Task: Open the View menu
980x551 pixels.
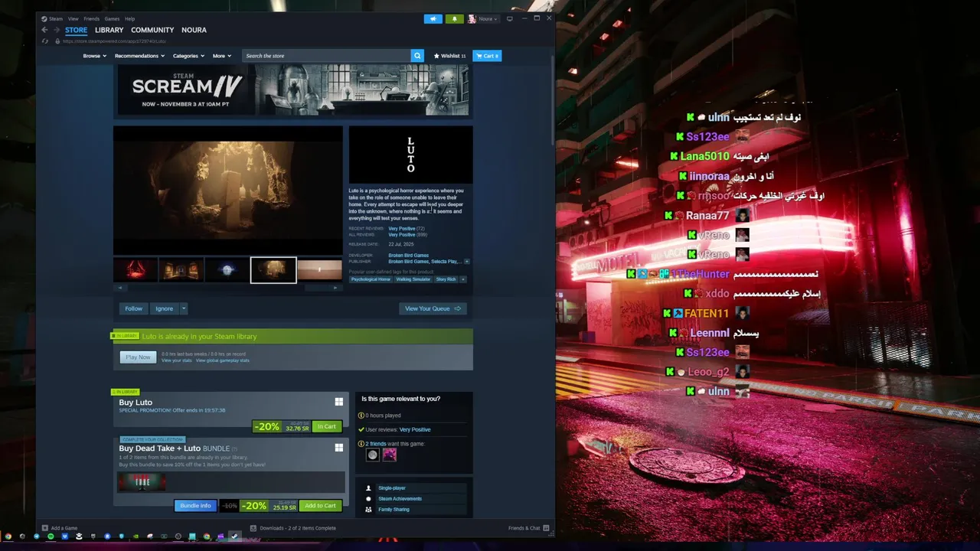Action: pos(73,19)
